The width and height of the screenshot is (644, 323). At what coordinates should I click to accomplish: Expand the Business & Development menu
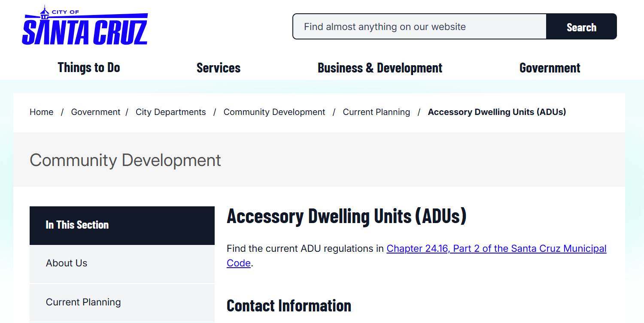[380, 68]
